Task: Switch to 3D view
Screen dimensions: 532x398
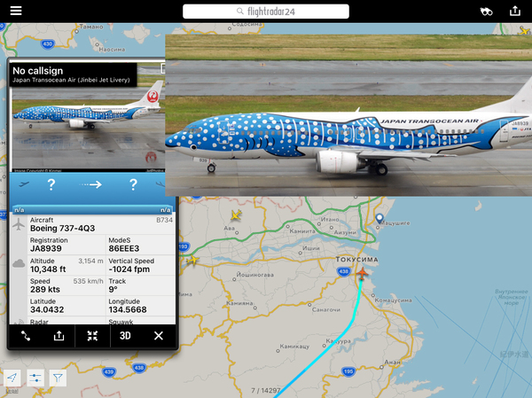Action: 125,336
